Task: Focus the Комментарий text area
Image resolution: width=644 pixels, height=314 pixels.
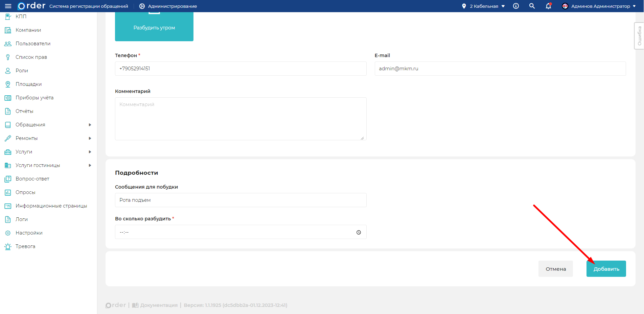Action: 240,119
